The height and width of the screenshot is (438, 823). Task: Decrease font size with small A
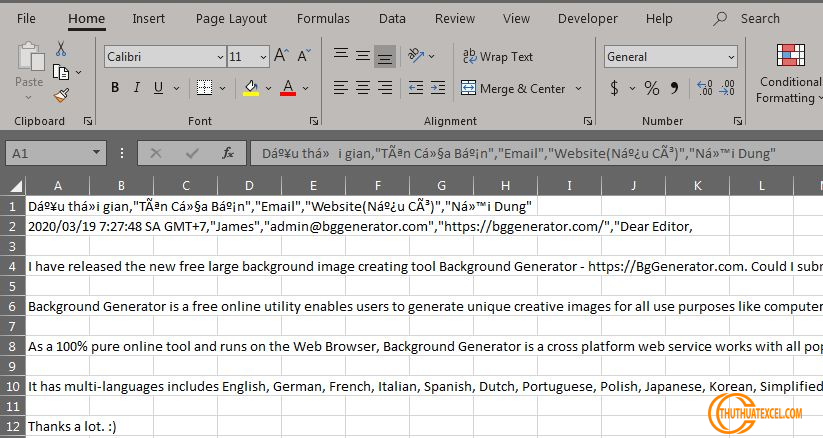coord(304,55)
